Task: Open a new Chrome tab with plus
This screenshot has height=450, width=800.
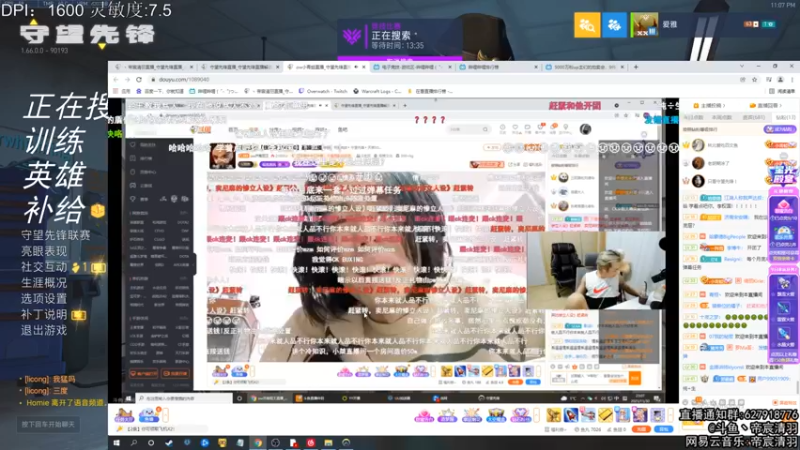Action: [x=636, y=67]
